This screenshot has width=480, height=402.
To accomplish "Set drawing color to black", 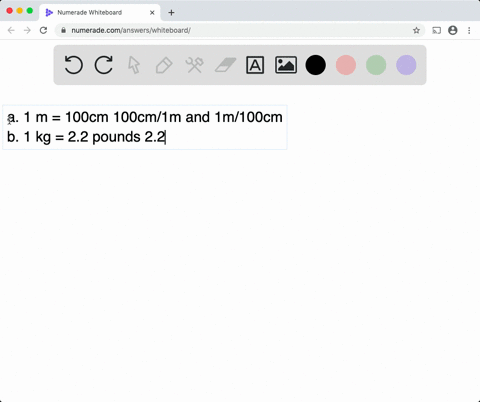I will (316, 65).
